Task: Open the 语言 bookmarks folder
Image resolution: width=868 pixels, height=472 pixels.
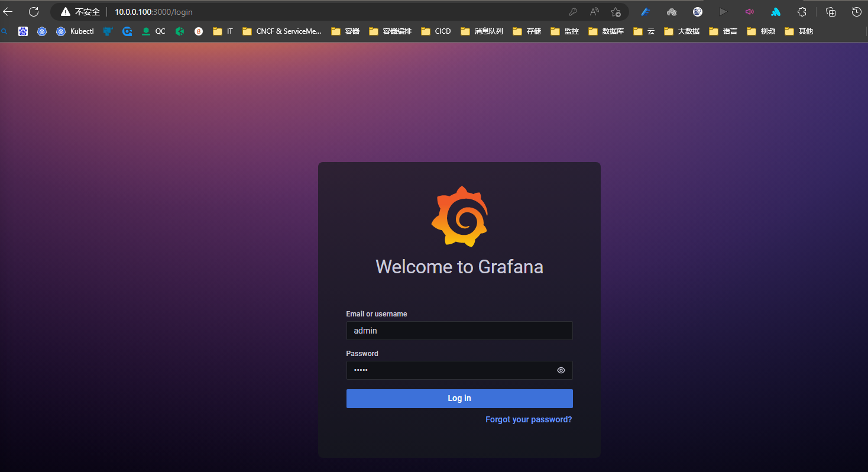Action: click(x=723, y=31)
